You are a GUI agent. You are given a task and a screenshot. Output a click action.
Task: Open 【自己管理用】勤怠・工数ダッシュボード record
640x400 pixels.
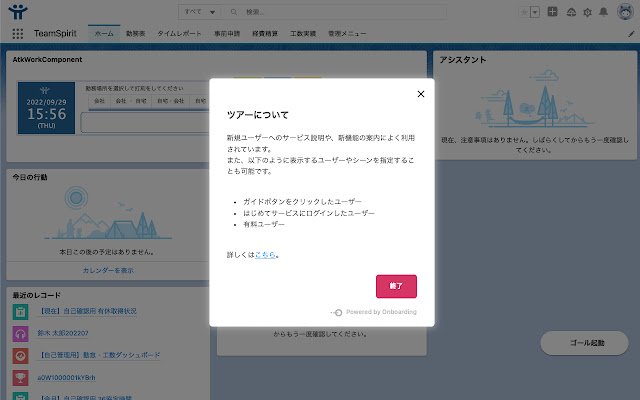click(x=99, y=355)
